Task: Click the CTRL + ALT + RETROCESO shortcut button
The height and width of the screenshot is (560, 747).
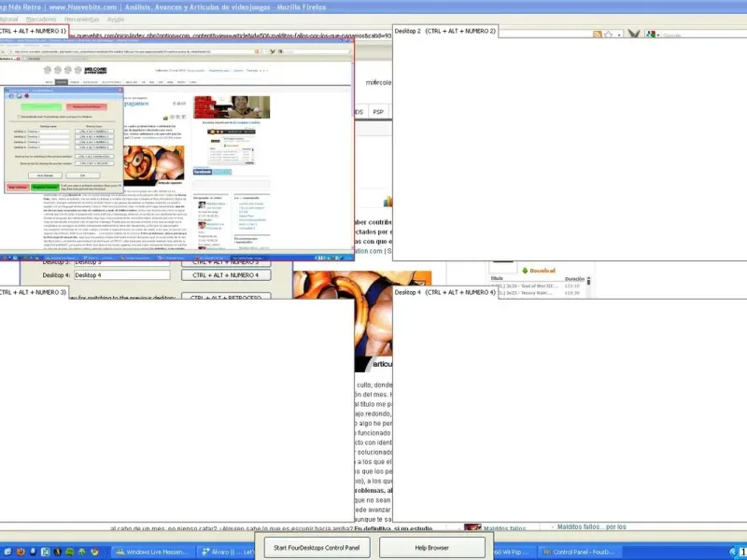Action: click(226, 296)
